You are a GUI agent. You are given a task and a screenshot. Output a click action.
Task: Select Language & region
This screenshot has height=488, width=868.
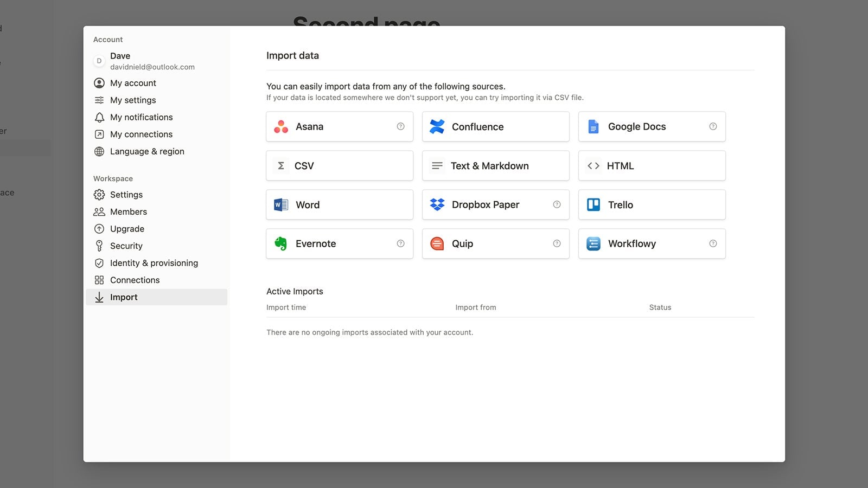(x=156, y=151)
